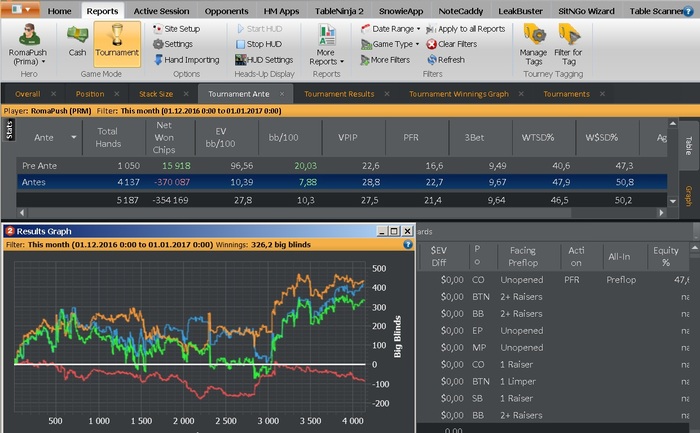Click the stats table scroll-left arrow

tap(22, 213)
